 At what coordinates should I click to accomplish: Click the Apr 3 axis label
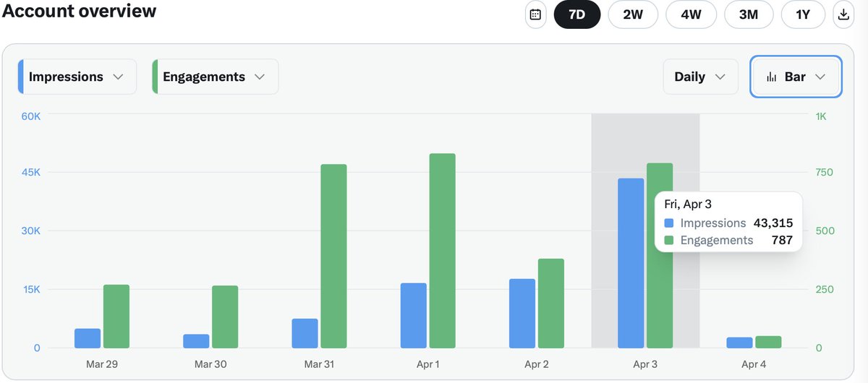pyautogui.click(x=645, y=364)
